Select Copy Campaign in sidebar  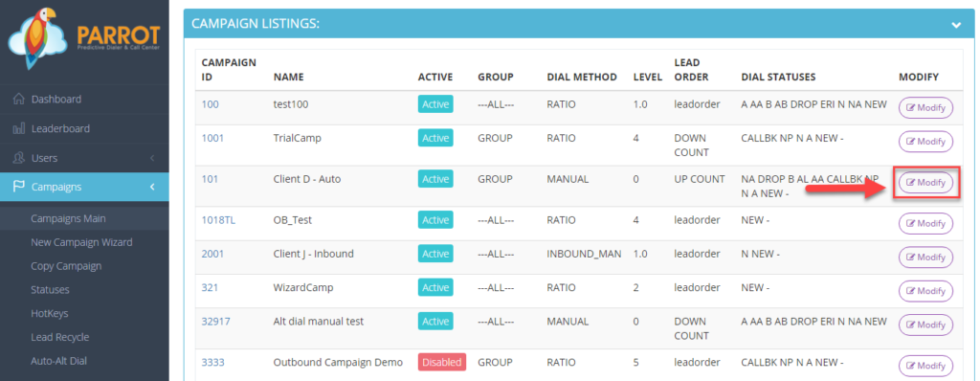pyautogui.click(x=66, y=266)
